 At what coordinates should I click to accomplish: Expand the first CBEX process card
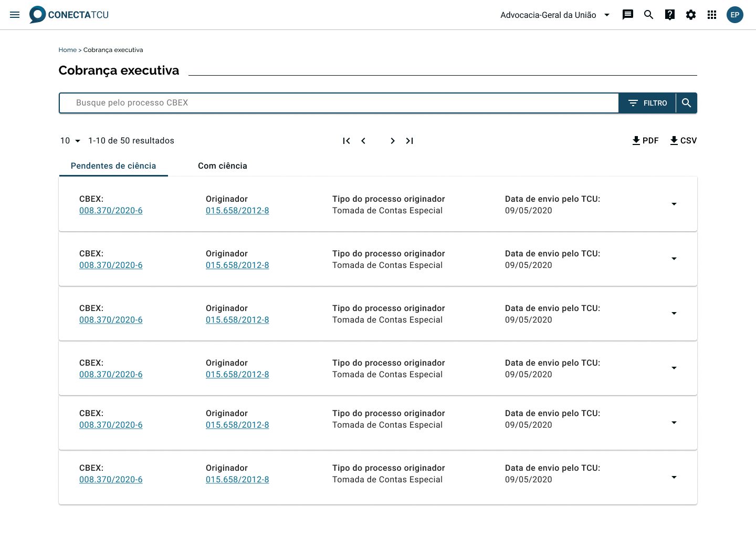674,204
